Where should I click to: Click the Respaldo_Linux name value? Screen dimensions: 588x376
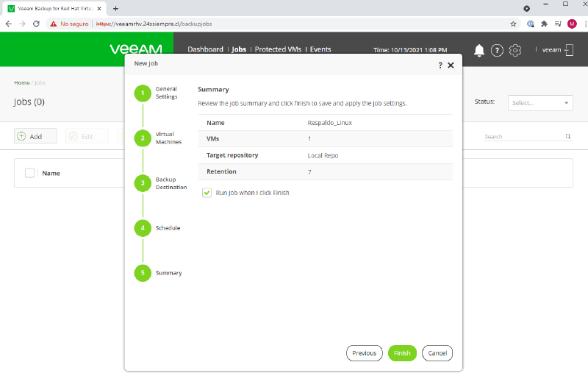329,123
